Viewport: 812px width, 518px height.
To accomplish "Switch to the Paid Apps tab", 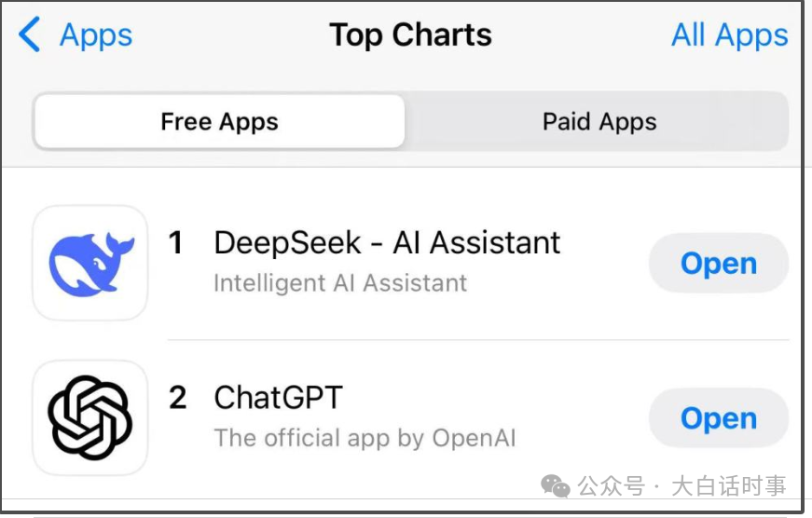I will 599,122.
